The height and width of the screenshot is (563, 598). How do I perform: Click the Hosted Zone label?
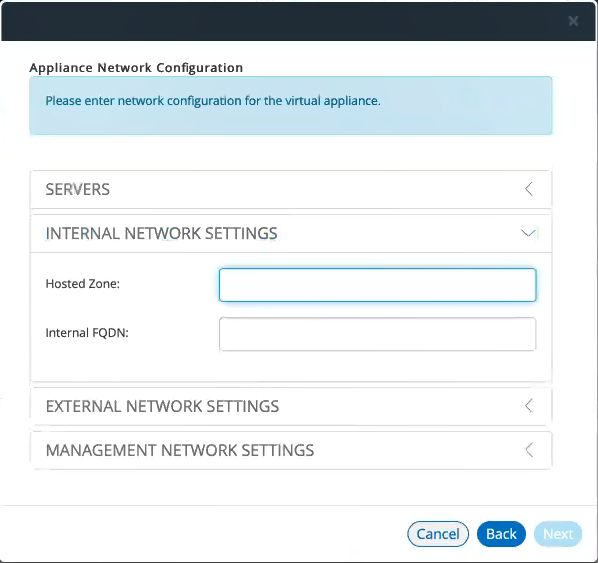click(83, 284)
